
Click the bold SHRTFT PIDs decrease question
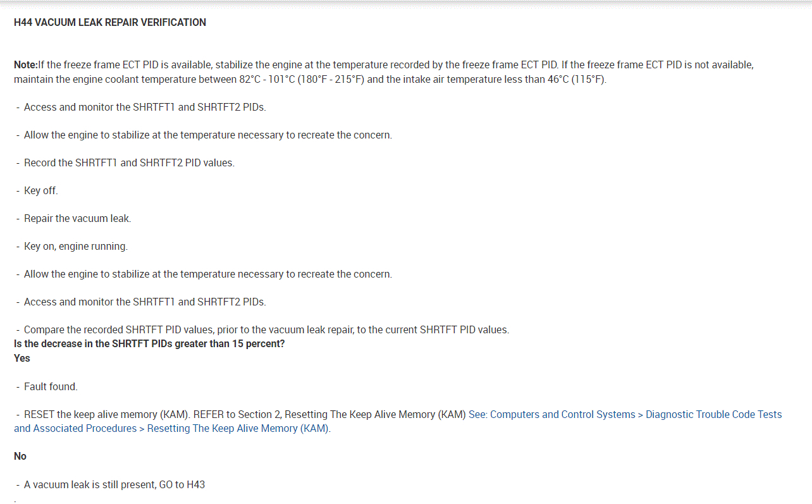pos(149,345)
